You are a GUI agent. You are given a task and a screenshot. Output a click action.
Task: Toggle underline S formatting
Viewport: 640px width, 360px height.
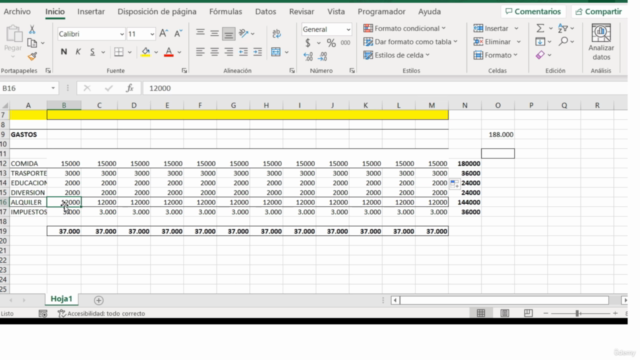[x=92, y=52]
